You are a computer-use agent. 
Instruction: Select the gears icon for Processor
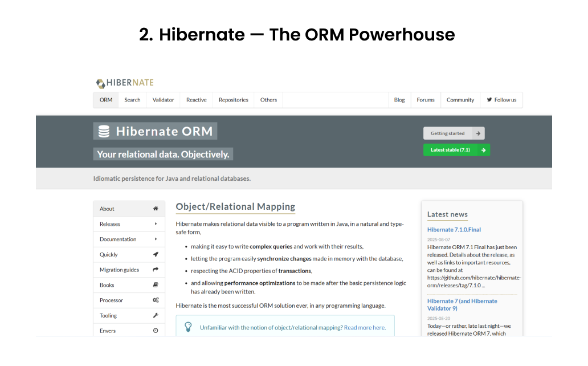[x=155, y=300]
